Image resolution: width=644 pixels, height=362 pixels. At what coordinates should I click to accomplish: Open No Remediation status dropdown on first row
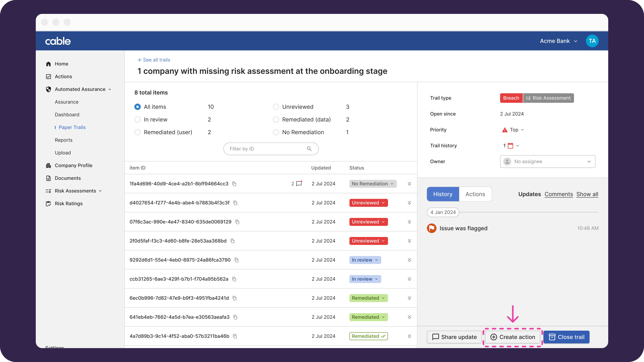(x=372, y=184)
